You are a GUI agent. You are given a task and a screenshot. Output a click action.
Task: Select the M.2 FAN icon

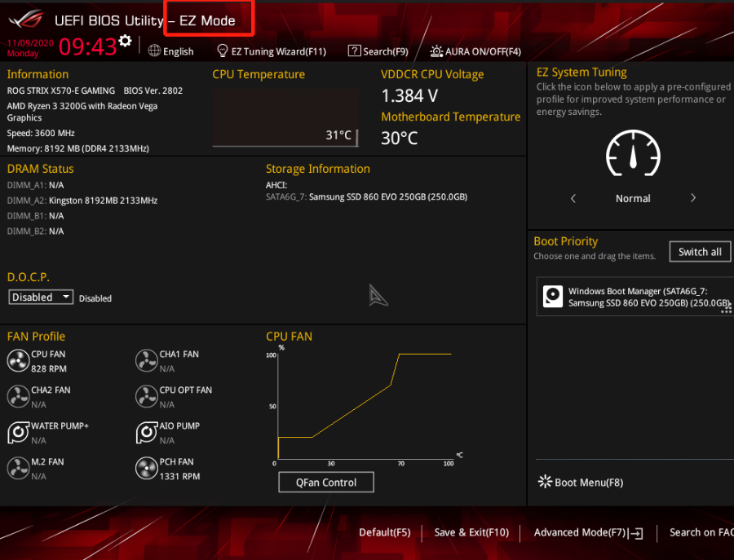[18, 469]
